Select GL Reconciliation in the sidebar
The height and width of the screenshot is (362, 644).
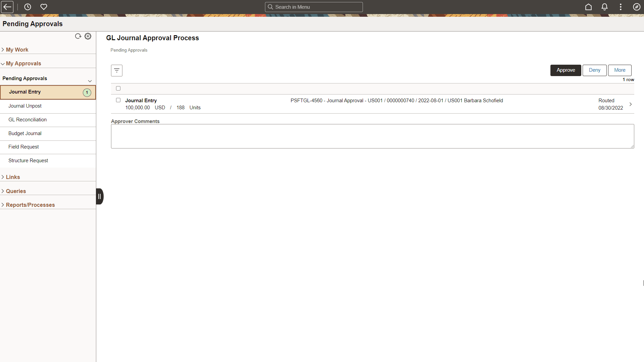tap(28, 120)
